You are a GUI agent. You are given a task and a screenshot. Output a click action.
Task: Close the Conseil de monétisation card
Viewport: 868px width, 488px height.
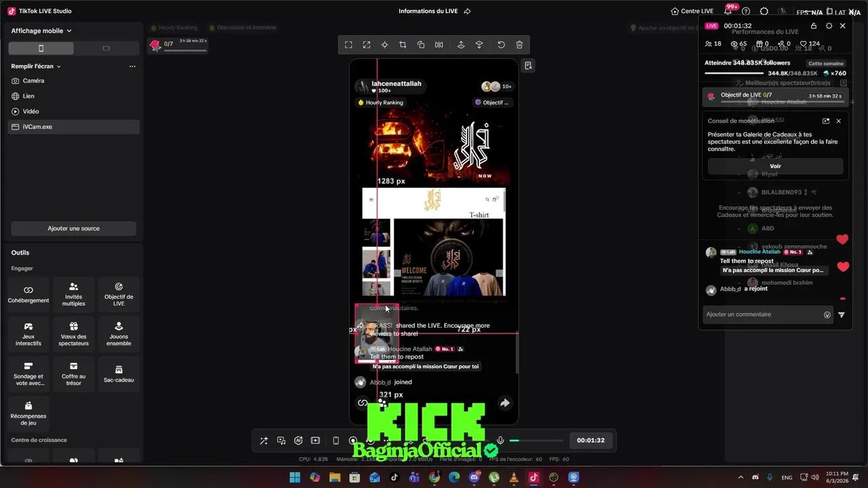[838, 121]
